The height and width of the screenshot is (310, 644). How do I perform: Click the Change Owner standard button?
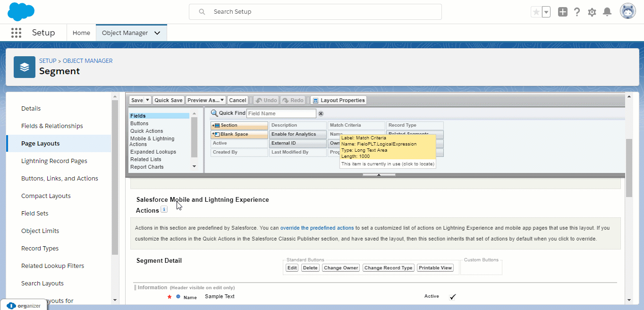click(341, 268)
